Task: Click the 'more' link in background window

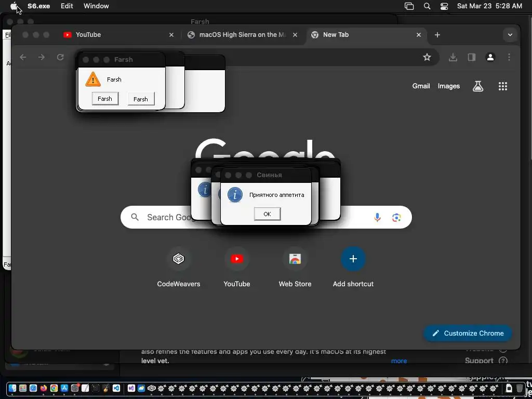Action: pos(399,361)
